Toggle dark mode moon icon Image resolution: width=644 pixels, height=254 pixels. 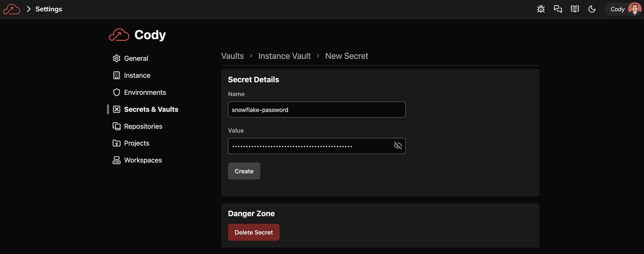tap(592, 9)
